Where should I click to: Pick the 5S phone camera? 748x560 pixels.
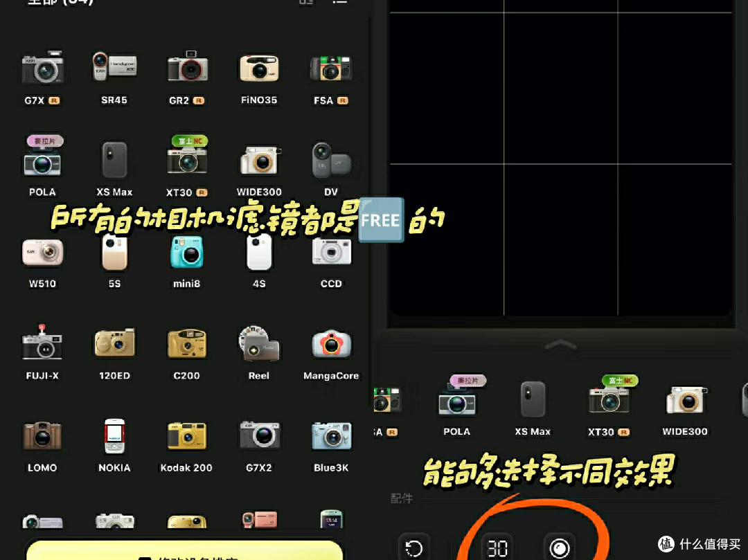point(114,261)
